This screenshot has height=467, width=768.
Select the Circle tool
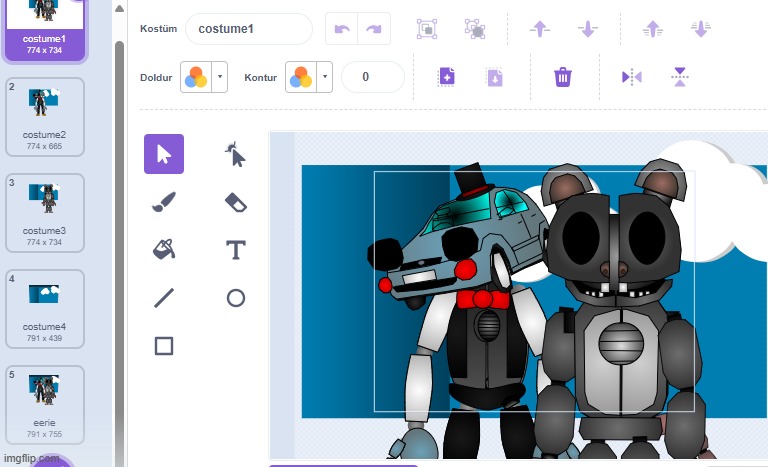tap(236, 297)
